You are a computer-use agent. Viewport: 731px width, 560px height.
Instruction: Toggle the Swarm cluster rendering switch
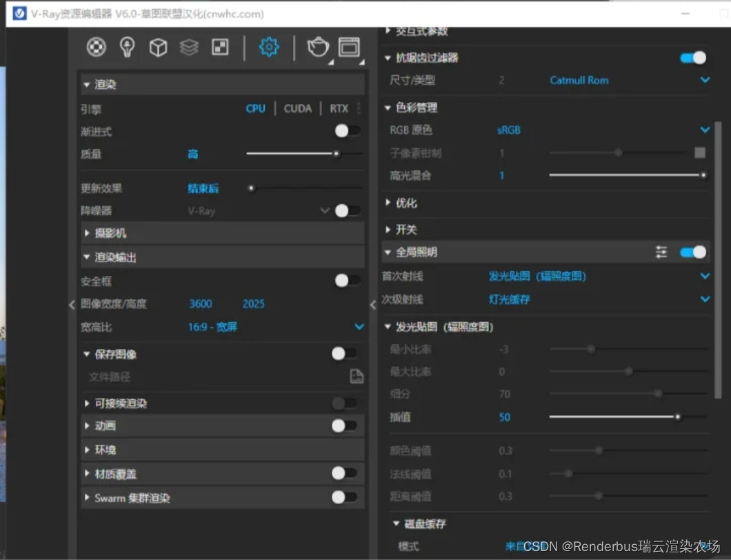tap(345, 497)
